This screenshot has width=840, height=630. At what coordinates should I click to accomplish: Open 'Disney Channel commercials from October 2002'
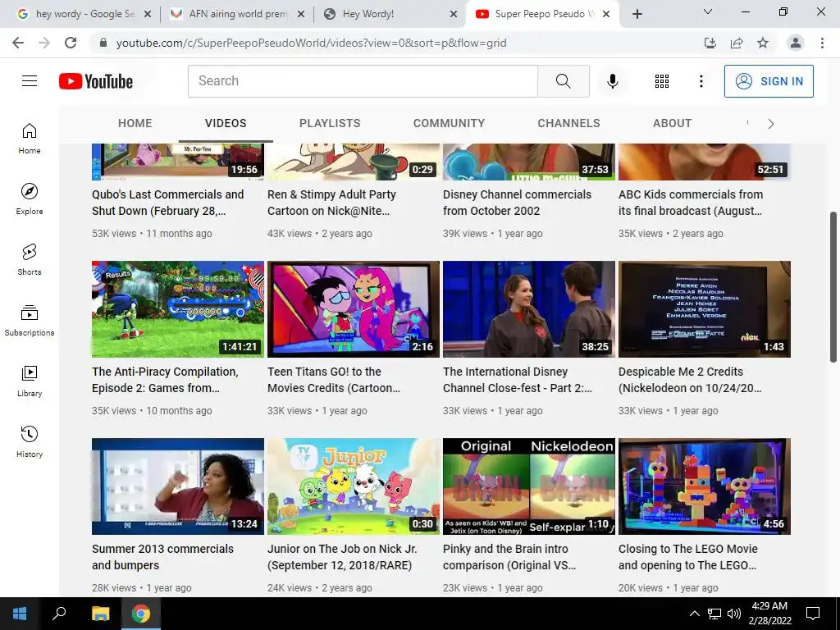517,203
